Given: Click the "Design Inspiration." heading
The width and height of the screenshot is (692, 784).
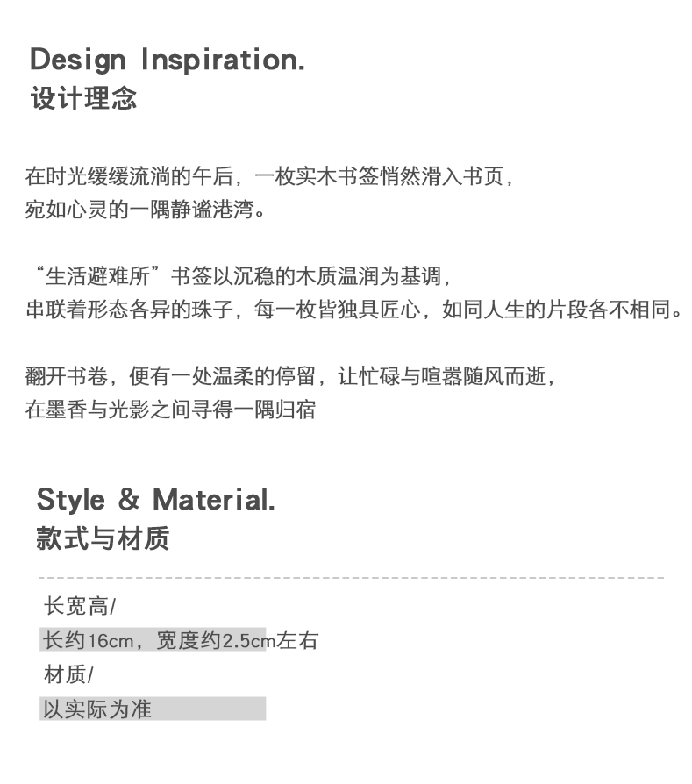Looking at the screenshot, I should pos(168,61).
